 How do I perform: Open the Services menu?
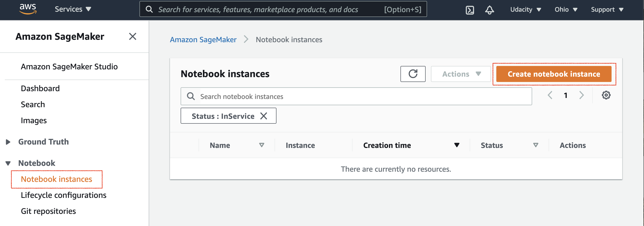(72, 9)
